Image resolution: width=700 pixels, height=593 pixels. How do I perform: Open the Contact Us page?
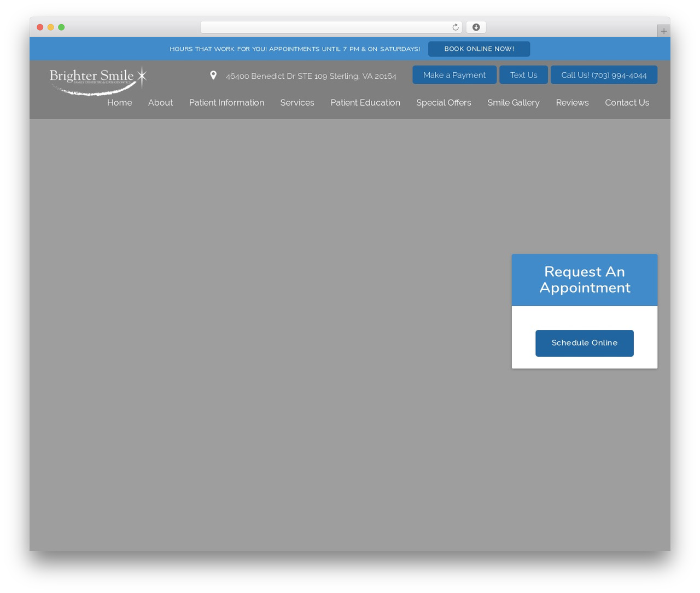click(x=627, y=102)
